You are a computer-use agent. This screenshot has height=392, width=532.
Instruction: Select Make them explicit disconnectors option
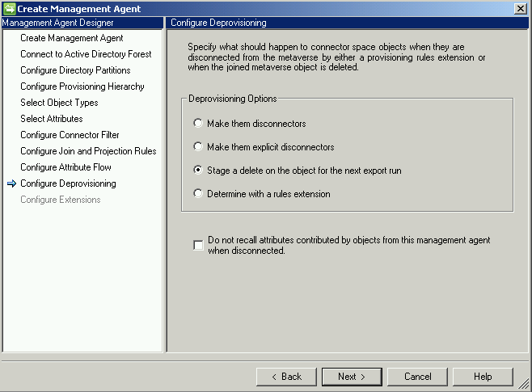click(198, 146)
